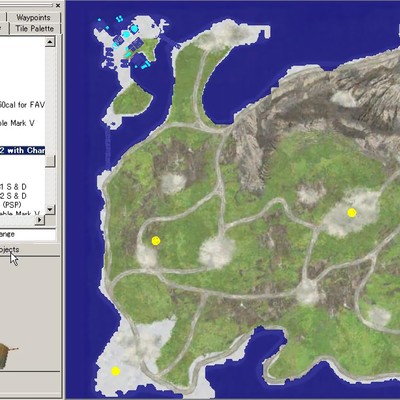Select the yellow marker on the southwest peninsula
The width and height of the screenshot is (400, 400).
[116, 371]
